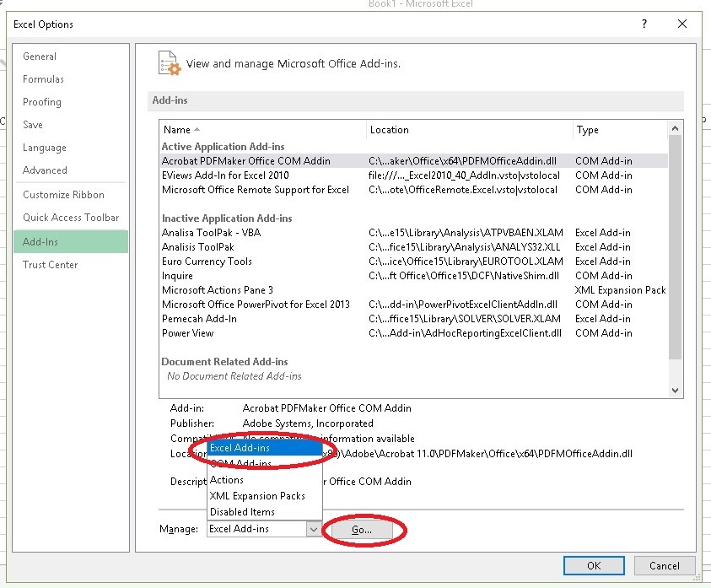Open the General options category
Viewport: 711px width, 588px height.
click(x=40, y=57)
